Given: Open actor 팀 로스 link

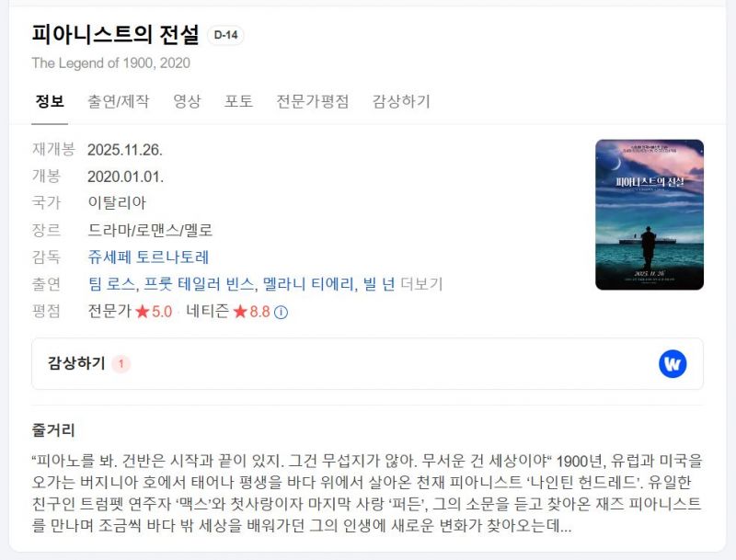Looking at the screenshot, I should pyautogui.click(x=111, y=284).
